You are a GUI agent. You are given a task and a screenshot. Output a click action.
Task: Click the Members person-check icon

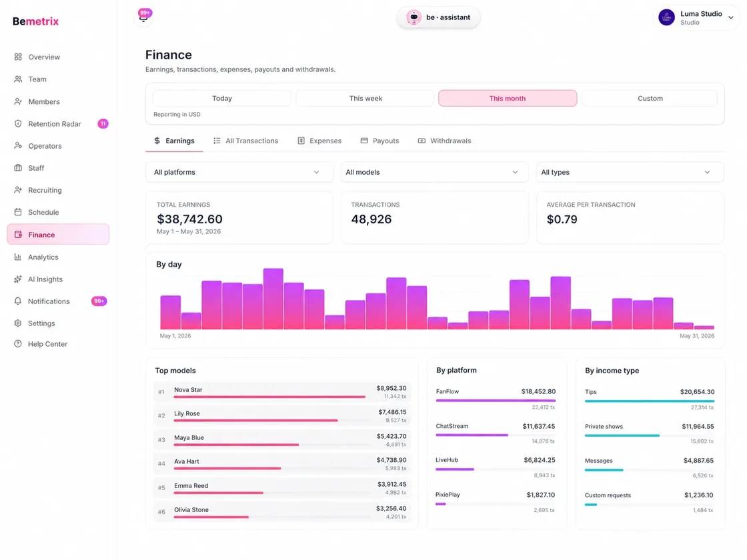click(18, 101)
